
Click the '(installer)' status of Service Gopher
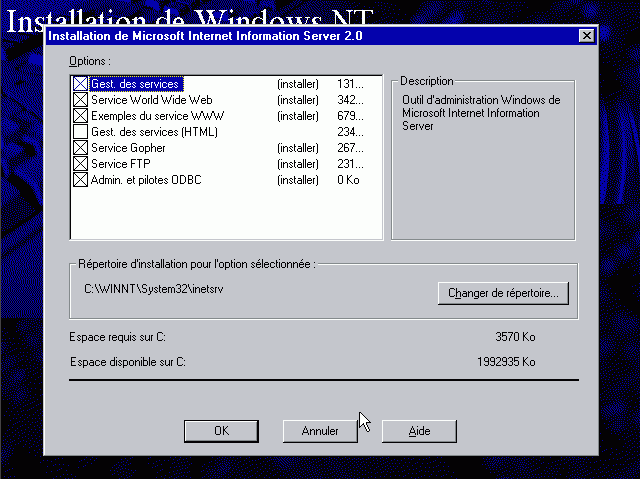click(298, 148)
